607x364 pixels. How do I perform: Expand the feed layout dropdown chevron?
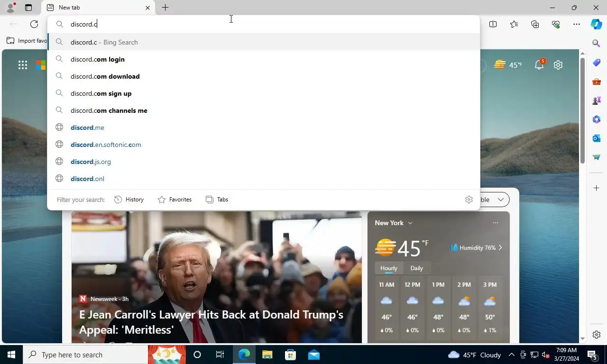click(x=501, y=200)
